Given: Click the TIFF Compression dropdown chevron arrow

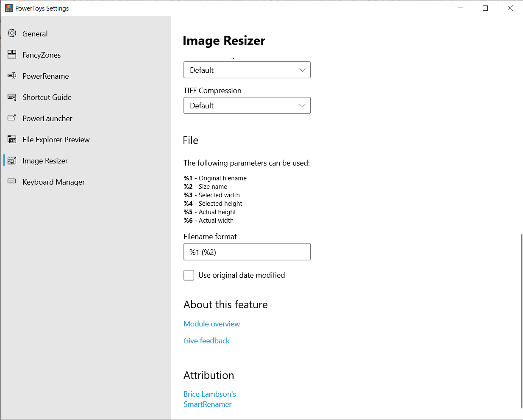Looking at the screenshot, I should coord(302,105).
